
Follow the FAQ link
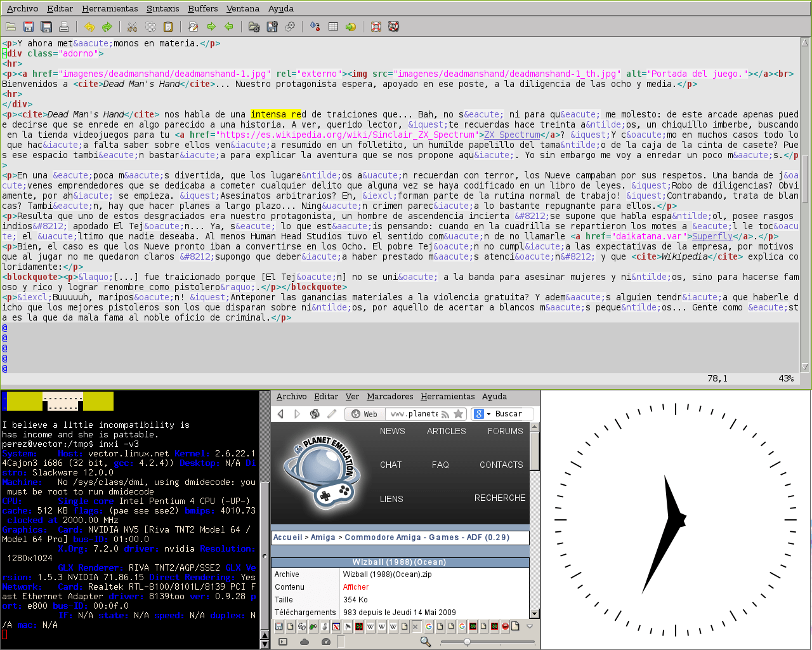pyautogui.click(x=440, y=465)
